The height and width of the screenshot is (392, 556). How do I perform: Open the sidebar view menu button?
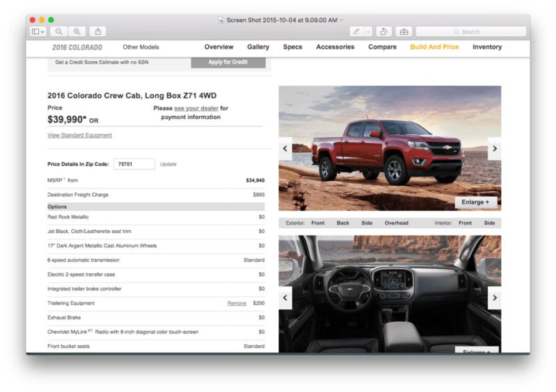[38, 31]
